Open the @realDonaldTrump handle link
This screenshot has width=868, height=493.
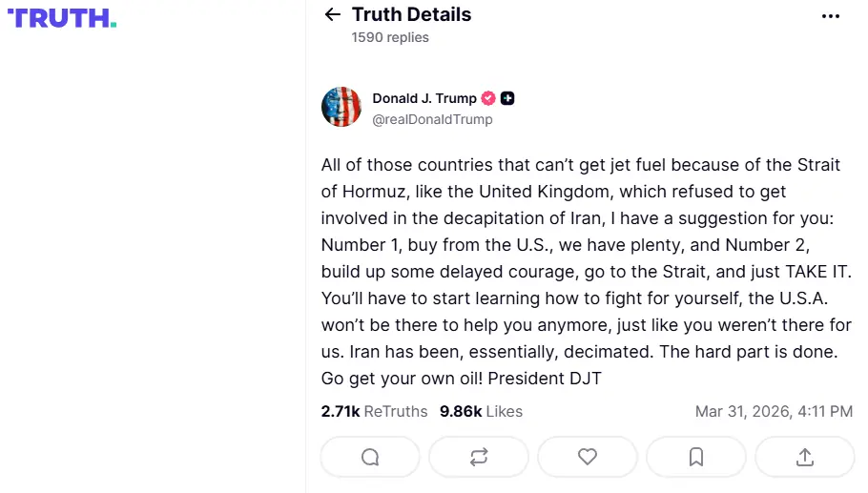pos(432,119)
